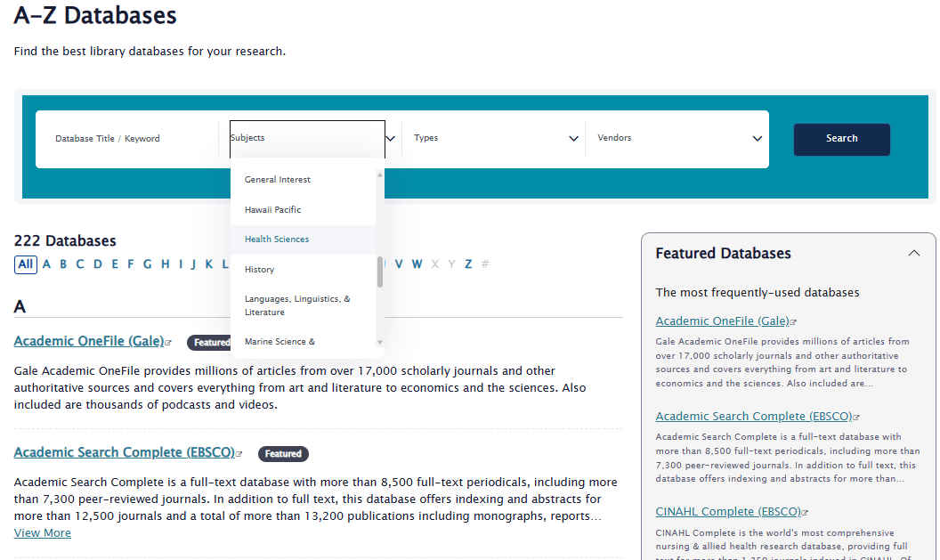Filter databases by letter G

[x=148, y=264]
